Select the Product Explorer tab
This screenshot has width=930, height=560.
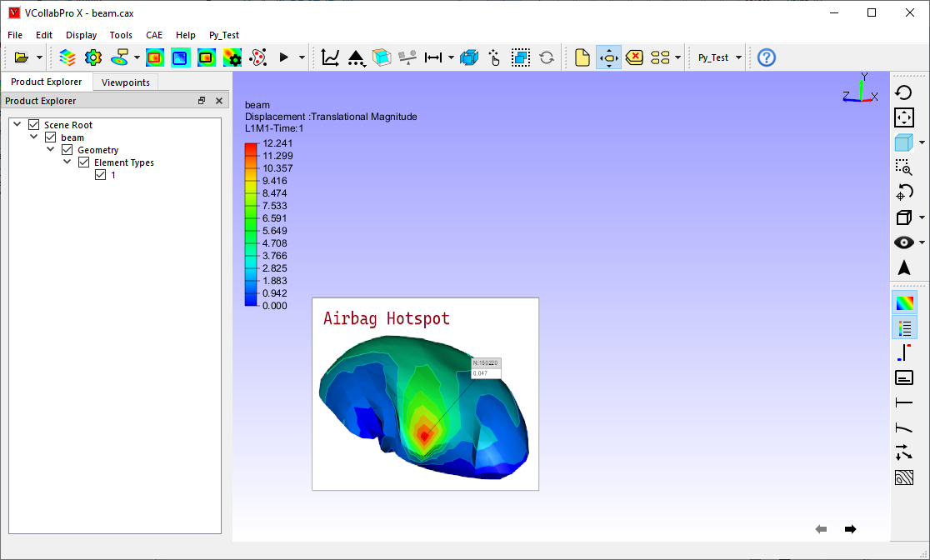point(47,82)
